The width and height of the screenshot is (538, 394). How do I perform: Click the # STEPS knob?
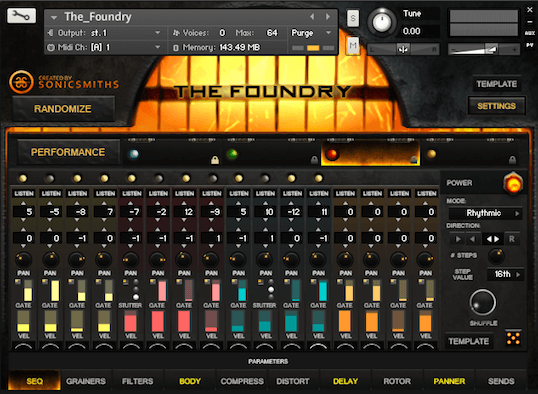(x=496, y=256)
